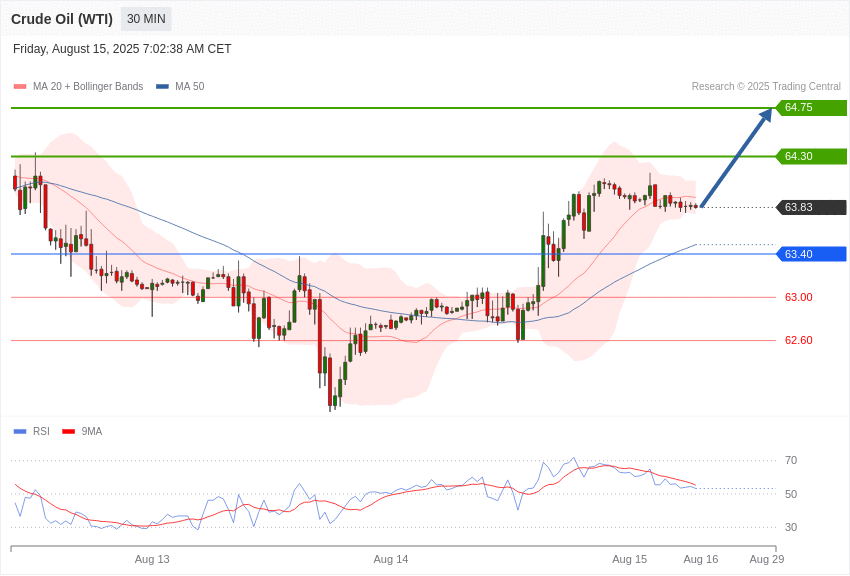Screen dimensions: 850x576
Task: Click the RSI 70 level label
Action: click(x=791, y=461)
